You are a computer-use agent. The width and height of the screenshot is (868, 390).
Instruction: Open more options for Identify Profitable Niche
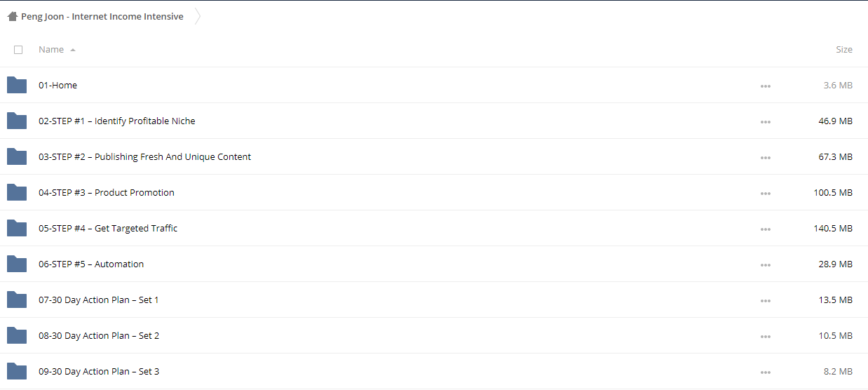tap(766, 122)
